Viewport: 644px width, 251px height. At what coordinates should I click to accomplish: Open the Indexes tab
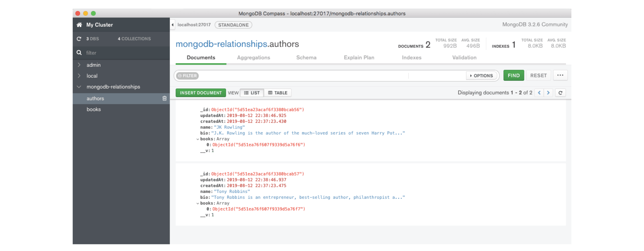(412, 57)
